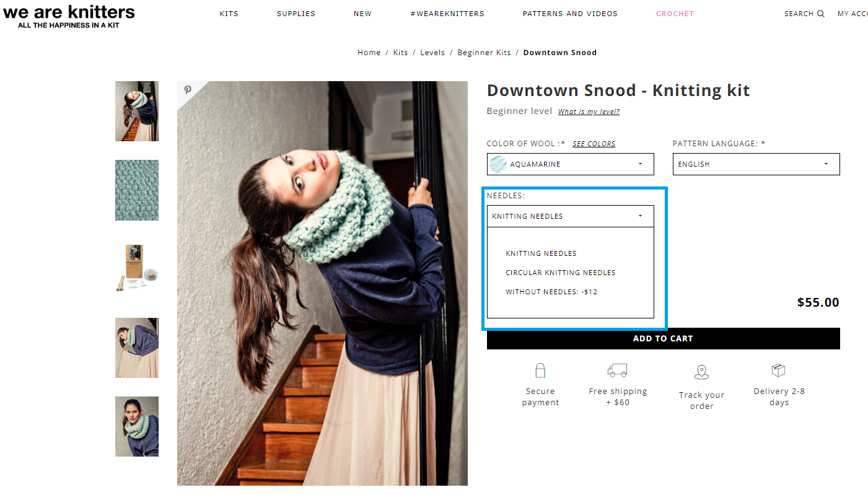This screenshot has width=868, height=495.
Task: Collapse the Needles dropdown
Action: [570, 216]
